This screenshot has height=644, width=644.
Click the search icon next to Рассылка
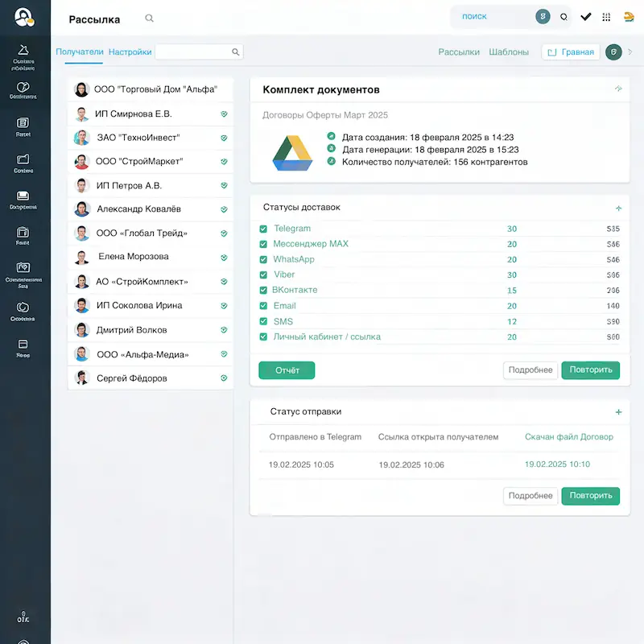[150, 18]
